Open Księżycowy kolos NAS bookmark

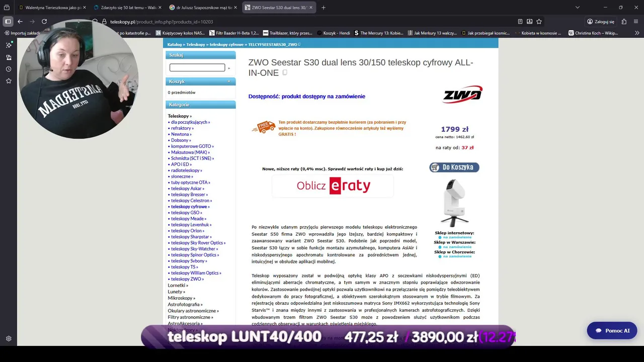coord(180,33)
